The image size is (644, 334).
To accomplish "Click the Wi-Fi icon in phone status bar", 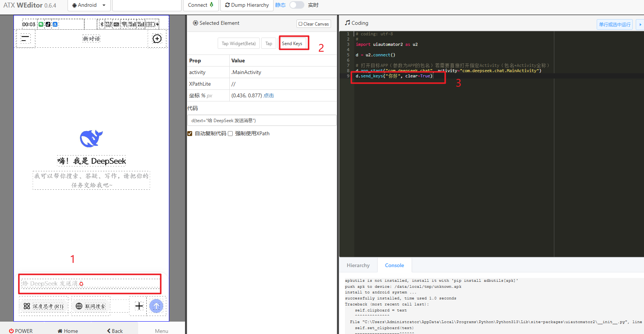I will pyautogui.click(x=124, y=24).
